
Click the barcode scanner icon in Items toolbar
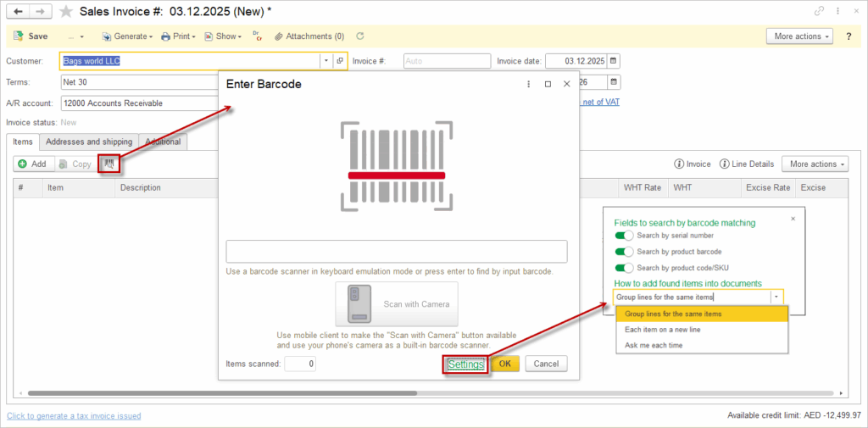(x=108, y=164)
